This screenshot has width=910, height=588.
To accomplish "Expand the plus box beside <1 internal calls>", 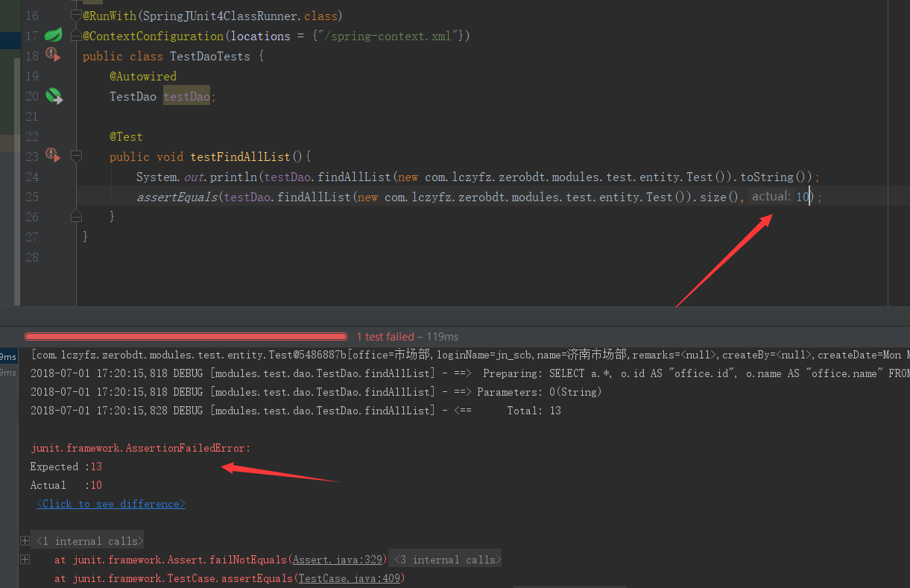I will point(25,540).
